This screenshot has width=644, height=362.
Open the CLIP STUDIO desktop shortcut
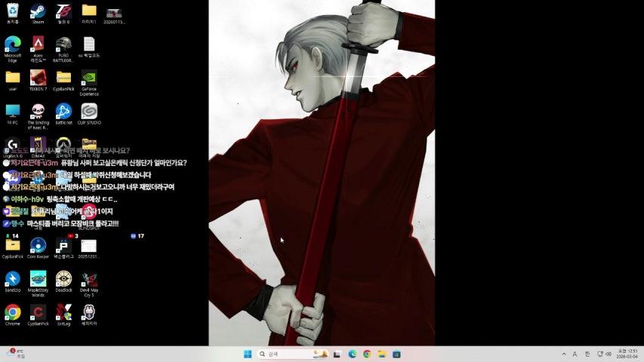pyautogui.click(x=89, y=111)
